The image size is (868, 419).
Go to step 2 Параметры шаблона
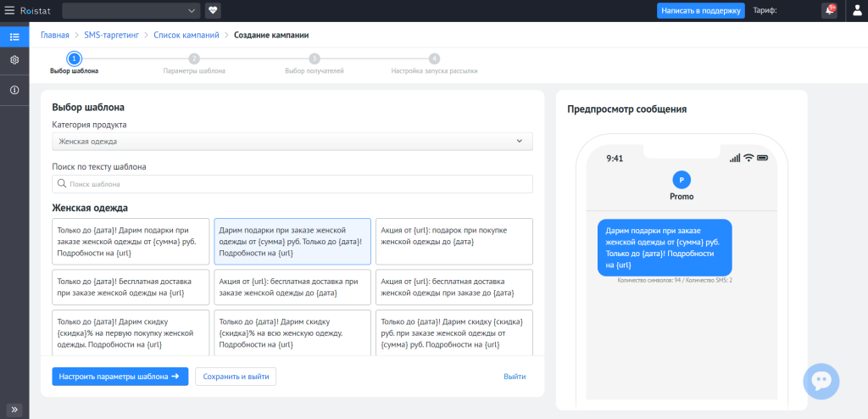click(x=194, y=59)
